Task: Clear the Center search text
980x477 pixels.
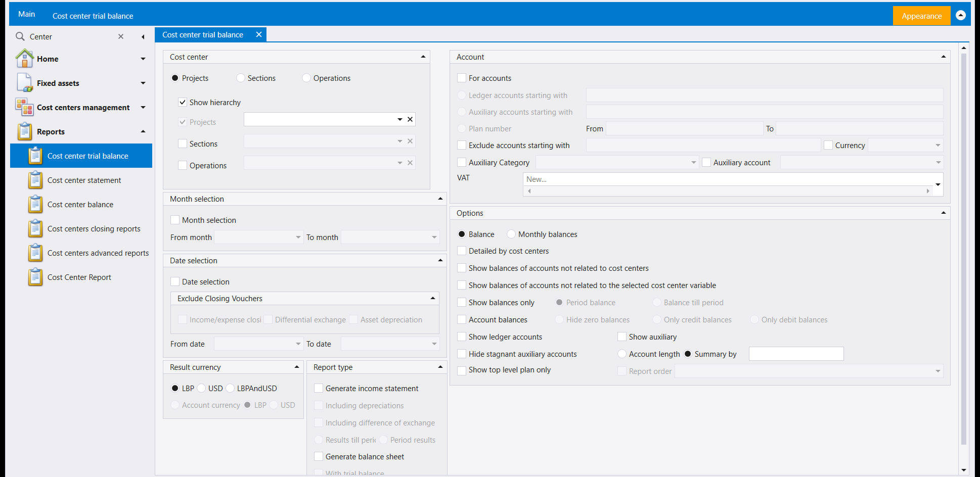Action: (x=121, y=36)
